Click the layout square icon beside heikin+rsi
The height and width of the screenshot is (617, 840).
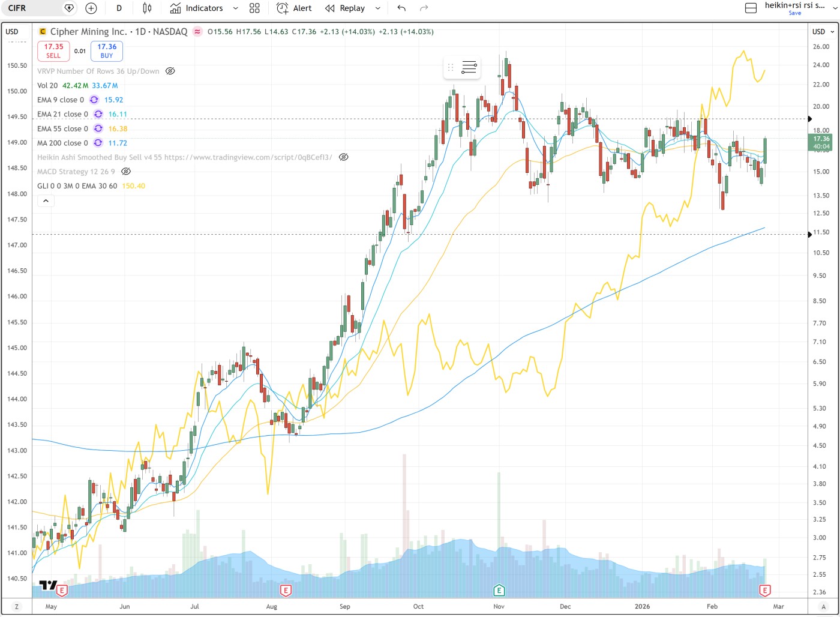click(x=751, y=8)
